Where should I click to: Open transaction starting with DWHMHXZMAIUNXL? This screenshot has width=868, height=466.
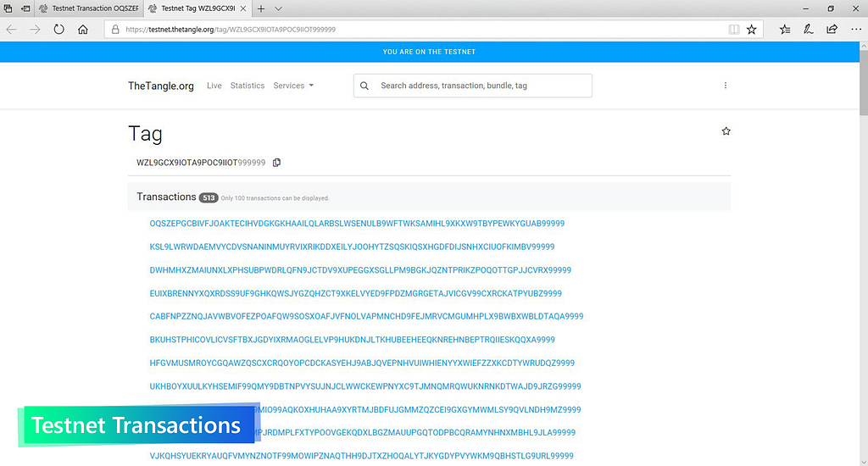coord(360,270)
